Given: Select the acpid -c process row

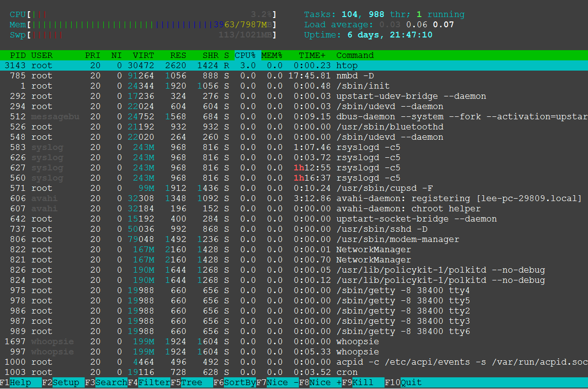Looking at the screenshot, I should pyautogui.click(x=294, y=362).
